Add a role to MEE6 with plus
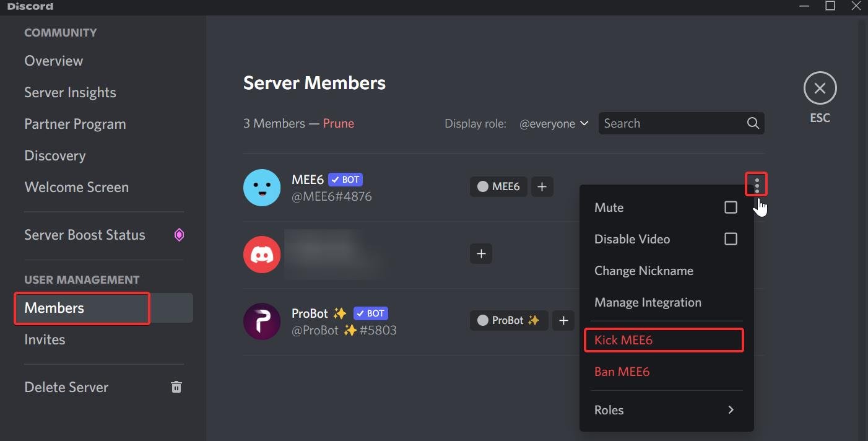This screenshot has height=441, width=868. tap(542, 186)
